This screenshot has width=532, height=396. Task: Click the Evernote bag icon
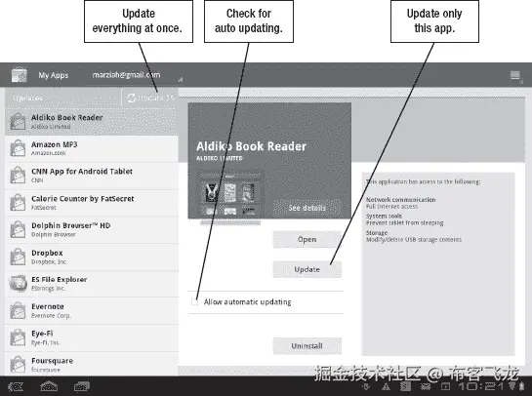pyautogui.click(x=18, y=310)
